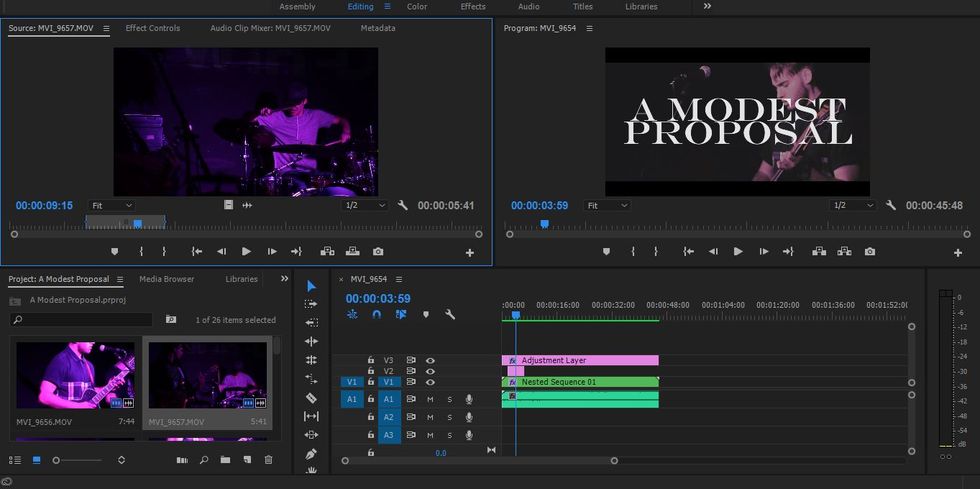The width and height of the screenshot is (980, 489).
Task: Delete selected item with trash icon
Action: [x=268, y=460]
